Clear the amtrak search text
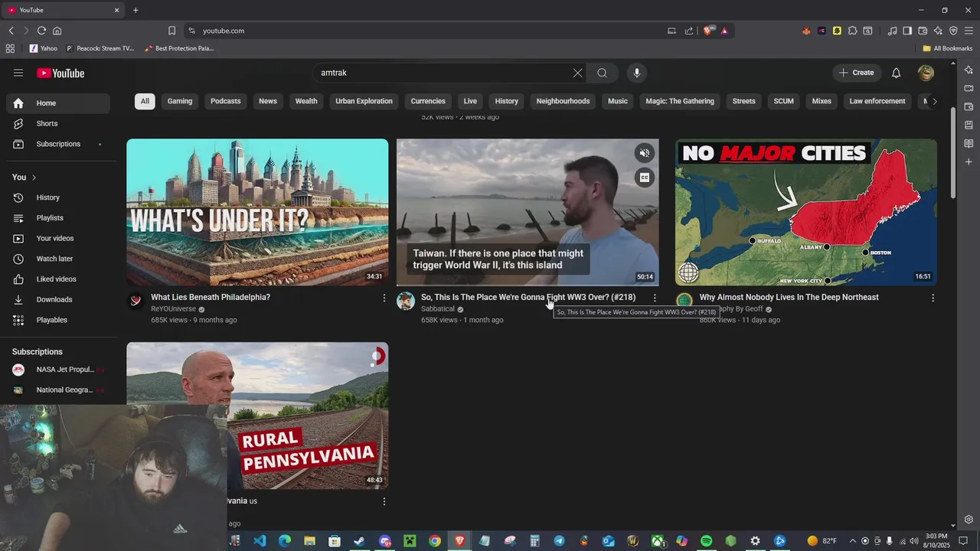This screenshot has height=551, width=980. pos(577,73)
